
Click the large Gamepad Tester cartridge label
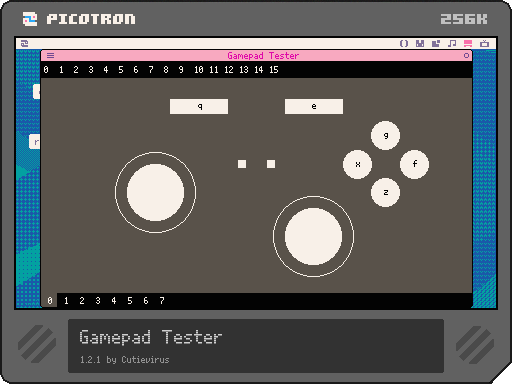pos(150,337)
